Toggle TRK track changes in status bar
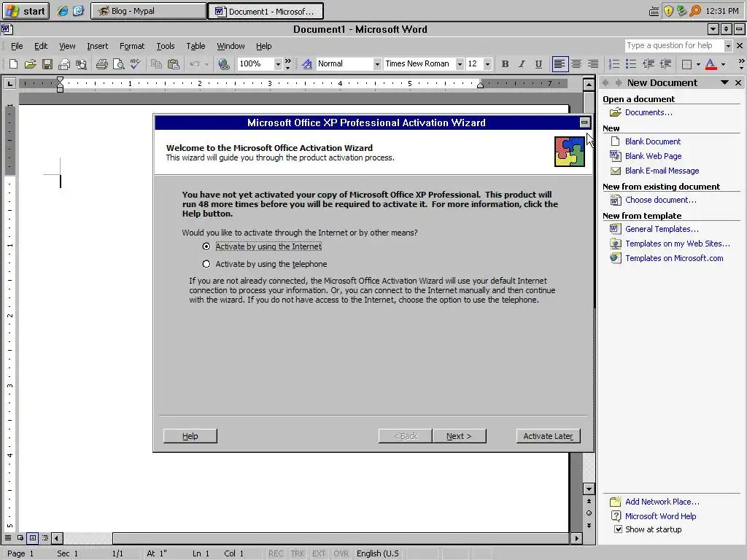 [x=298, y=553]
